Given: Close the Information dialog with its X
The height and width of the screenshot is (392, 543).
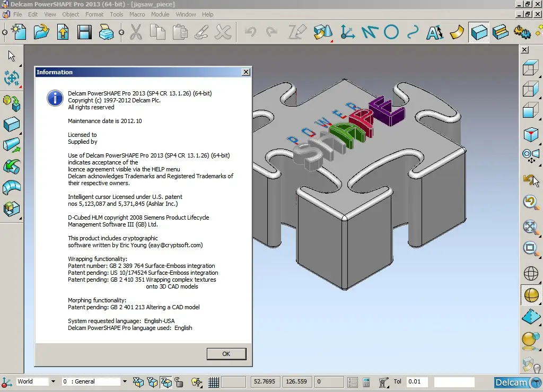Looking at the screenshot, I should [x=246, y=72].
